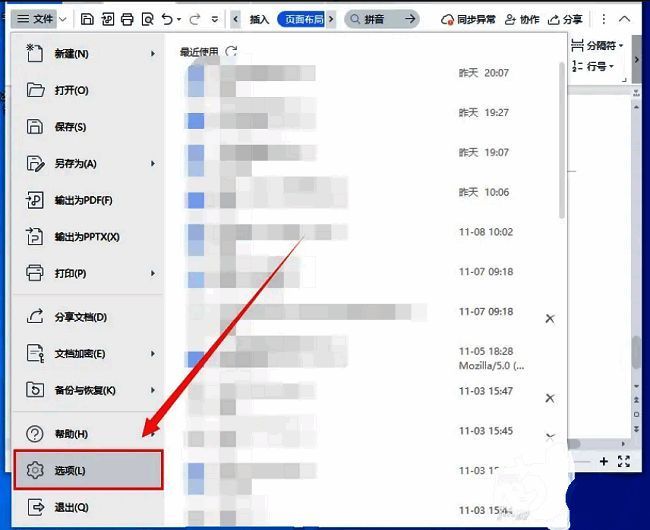Open 帮助(H) from the file menu
Screen dimensions: 650x530
click(x=88, y=434)
